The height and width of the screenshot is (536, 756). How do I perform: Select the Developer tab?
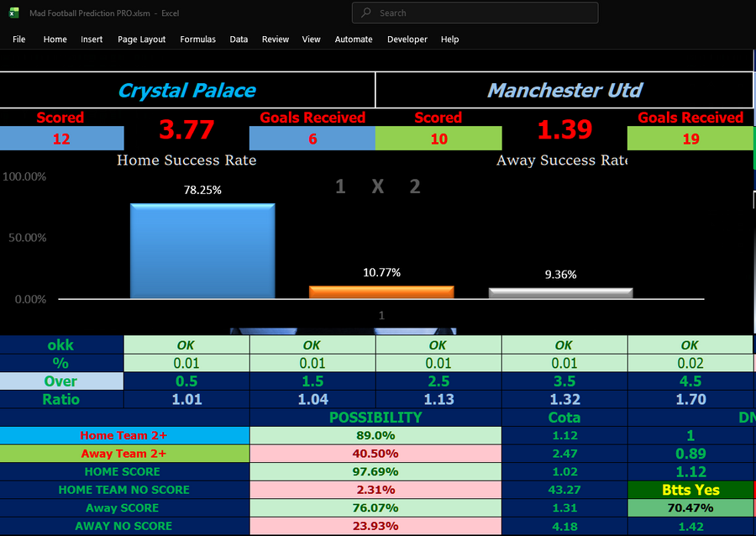pyautogui.click(x=407, y=39)
